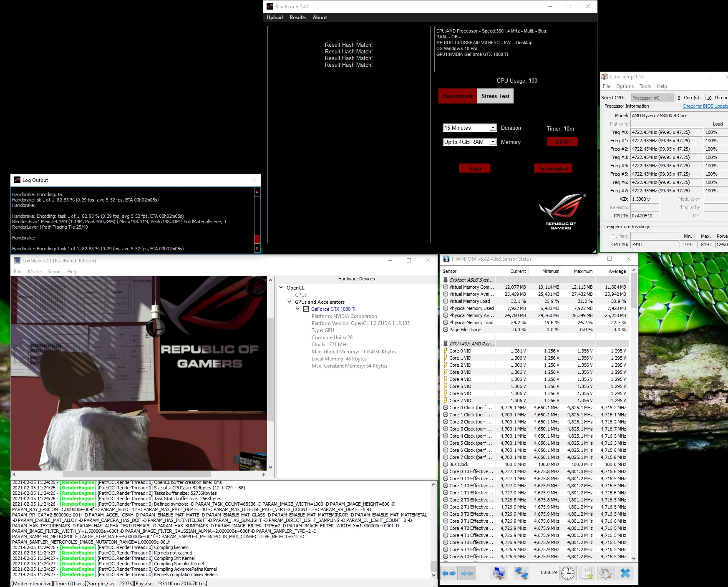The image size is (728, 587).
Task: Open Core Temp Processor #0 selector
Action: 652,98
